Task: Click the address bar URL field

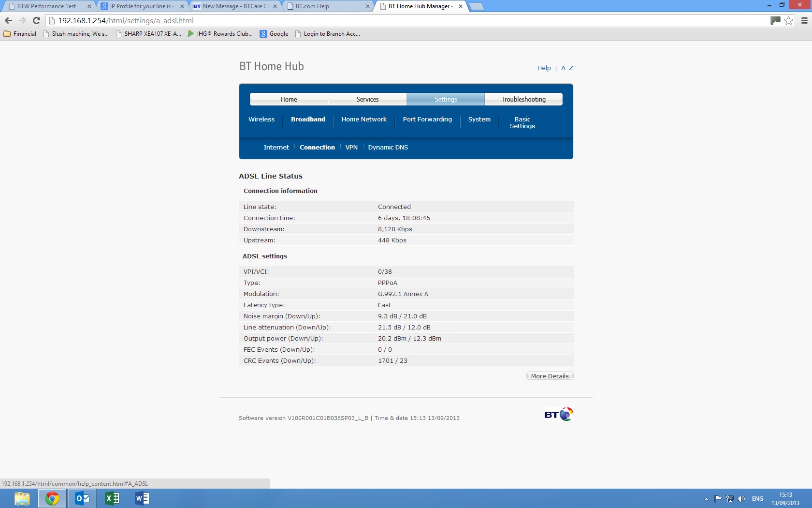Action: 387,20
